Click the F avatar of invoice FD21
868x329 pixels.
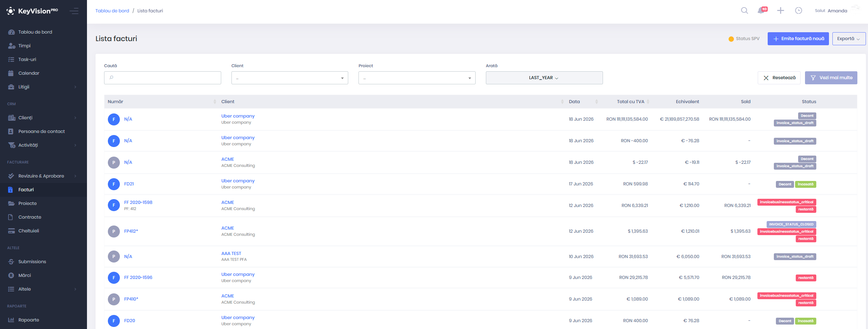[x=114, y=184]
